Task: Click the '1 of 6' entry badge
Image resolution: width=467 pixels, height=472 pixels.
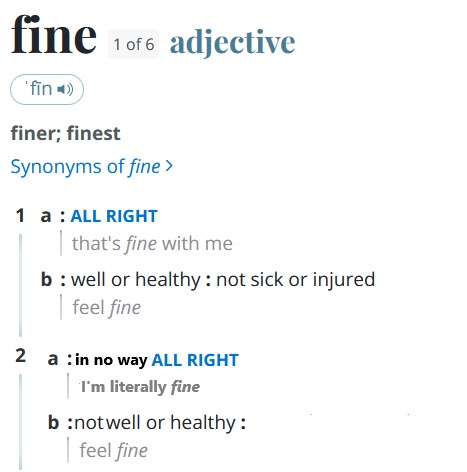Action: [x=133, y=44]
